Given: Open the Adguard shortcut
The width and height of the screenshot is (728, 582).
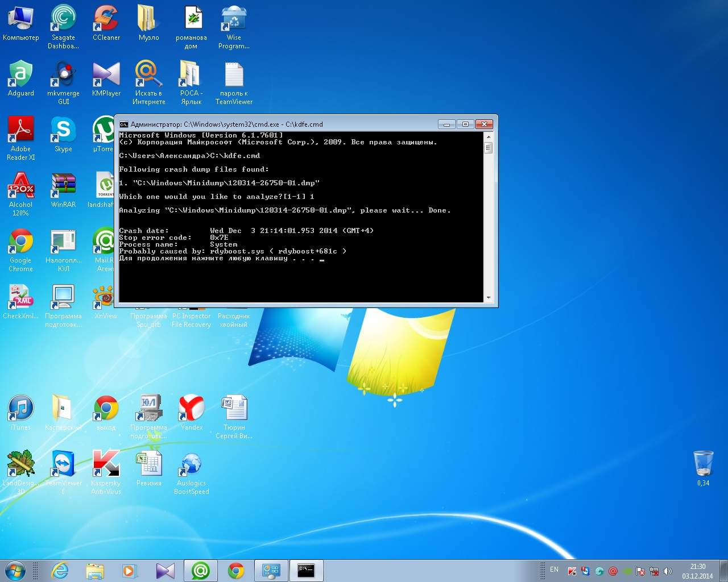Looking at the screenshot, I should point(20,78).
